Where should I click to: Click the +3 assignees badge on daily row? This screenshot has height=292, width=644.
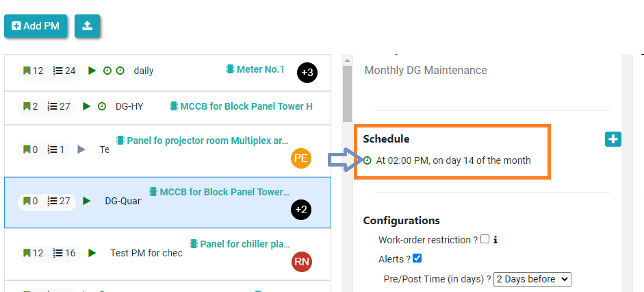pyautogui.click(x=307, y=72)
